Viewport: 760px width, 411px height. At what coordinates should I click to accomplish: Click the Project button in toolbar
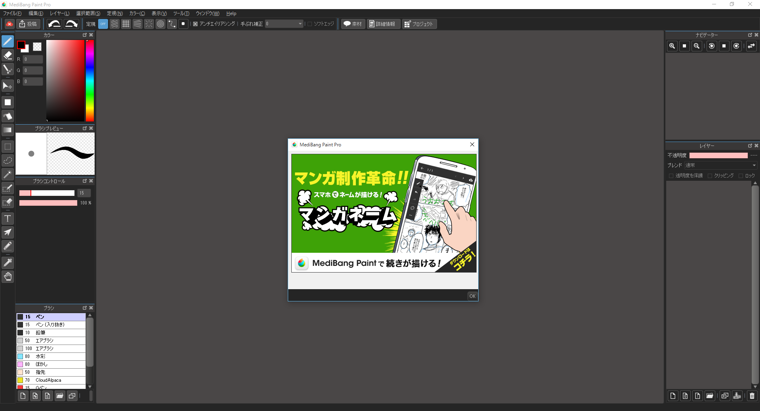419,24
